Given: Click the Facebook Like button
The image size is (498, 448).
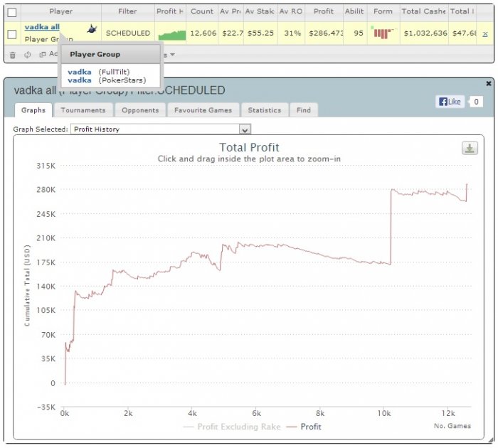Looking at the screenshot, I should click(x=450, y=102).
